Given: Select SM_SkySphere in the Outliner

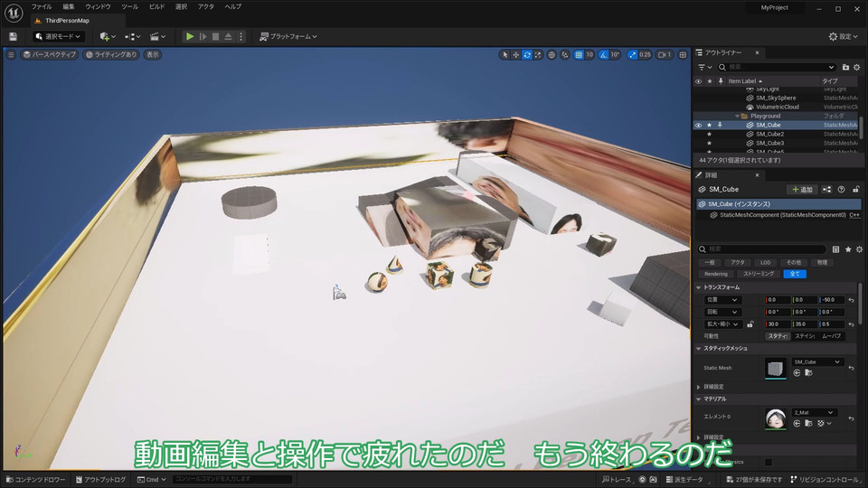Looking at the screenshot, I should [776, 98].
